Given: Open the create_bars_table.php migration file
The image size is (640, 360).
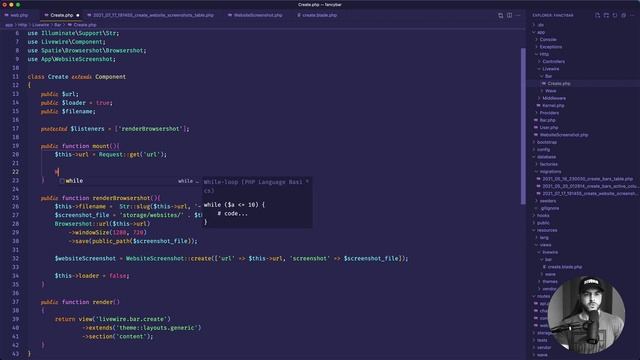Looking at the screenshot, I should [x=587, y=179].
